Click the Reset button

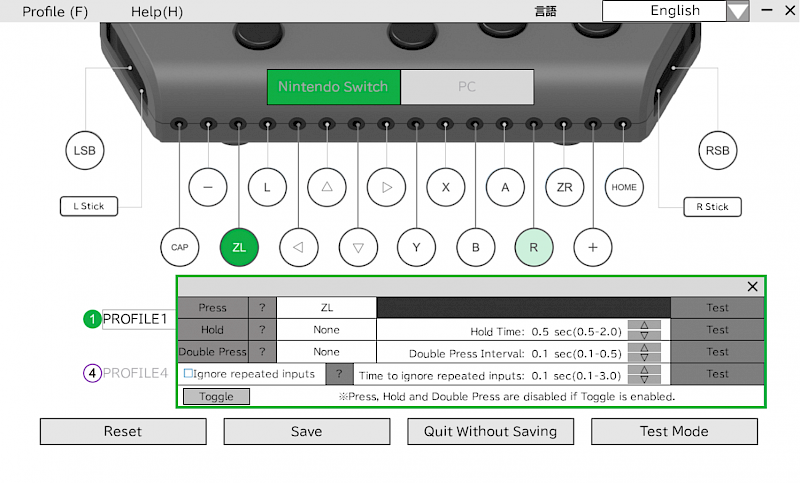click(123, 431)
